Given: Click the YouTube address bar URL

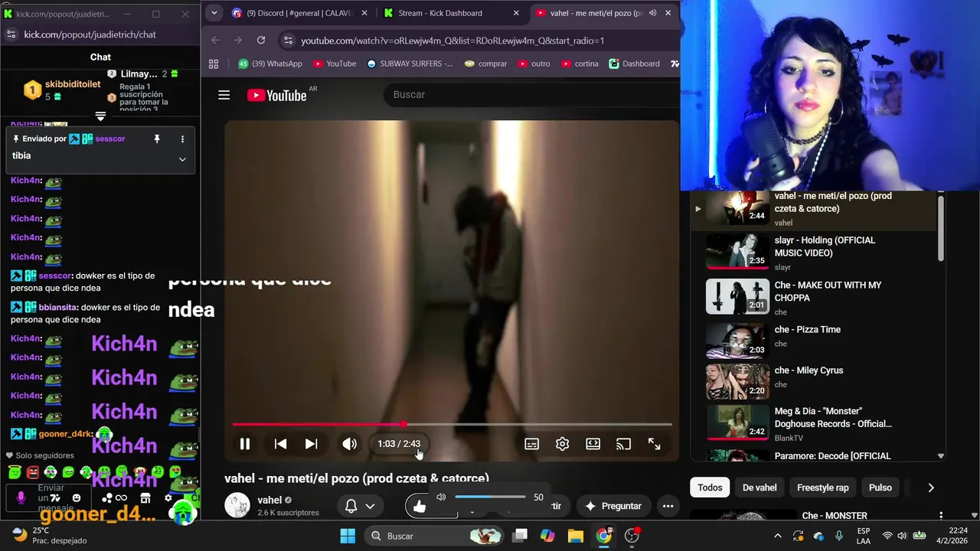Looking at the screenshot, I should (452, 41).
